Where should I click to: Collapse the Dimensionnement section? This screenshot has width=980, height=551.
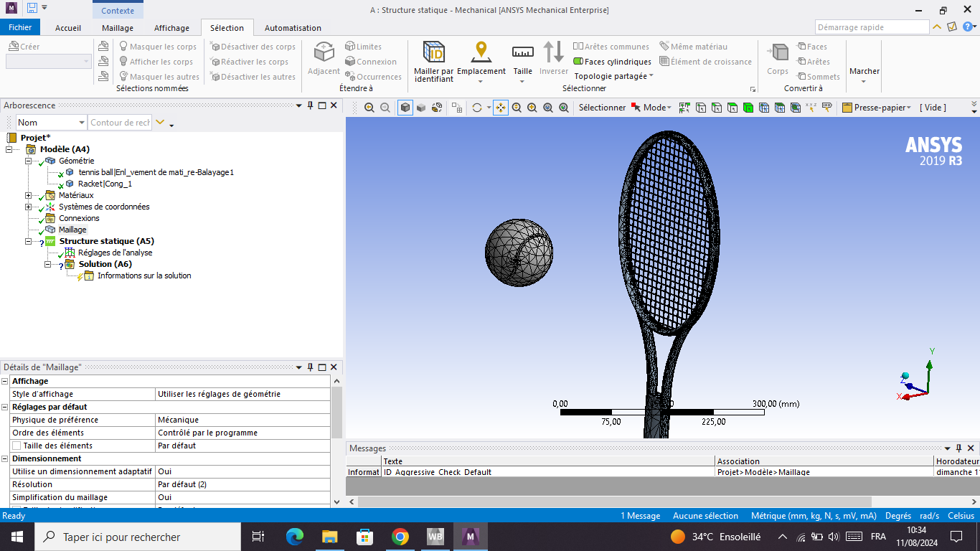[5, 458]
